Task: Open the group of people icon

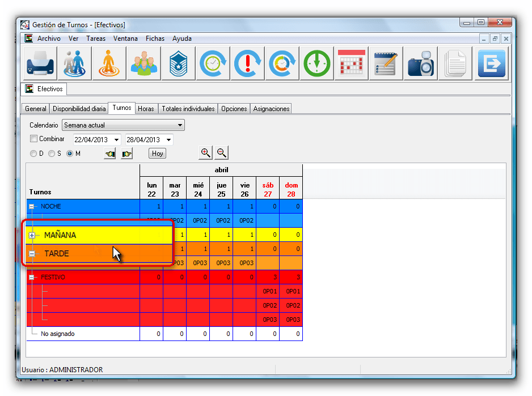Action: [x=144, y=63]
